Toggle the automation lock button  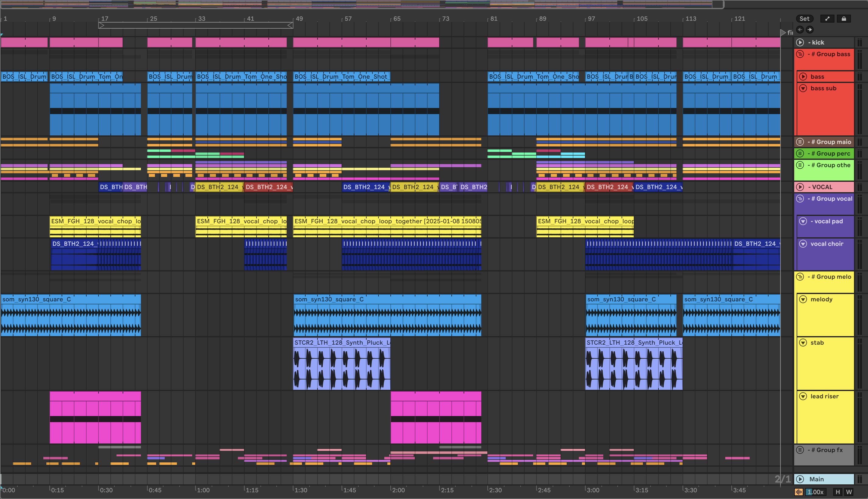(844, 19)
